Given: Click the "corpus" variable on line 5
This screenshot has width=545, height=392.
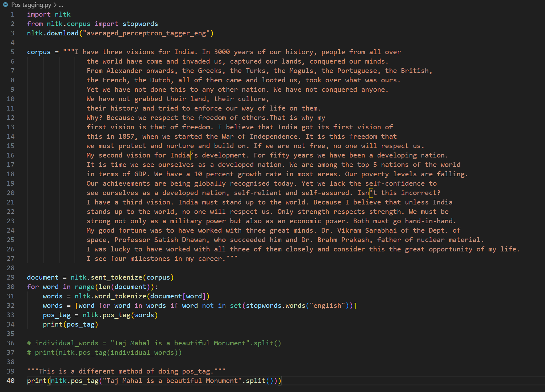Looking at the screenshot, I should click(x=39, y=52).
